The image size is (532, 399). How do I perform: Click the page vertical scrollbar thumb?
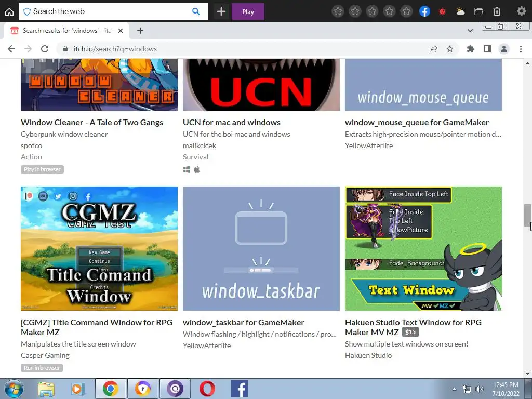[527, 216]
